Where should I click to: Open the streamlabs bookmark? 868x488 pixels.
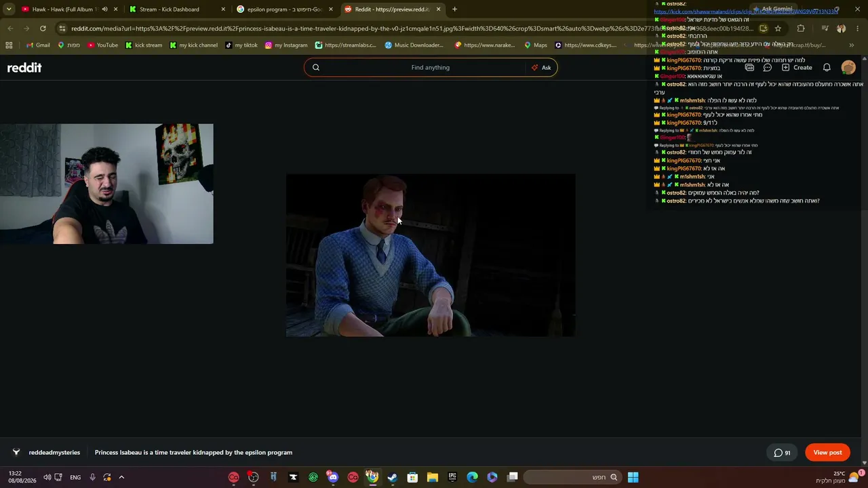[346, 45]
